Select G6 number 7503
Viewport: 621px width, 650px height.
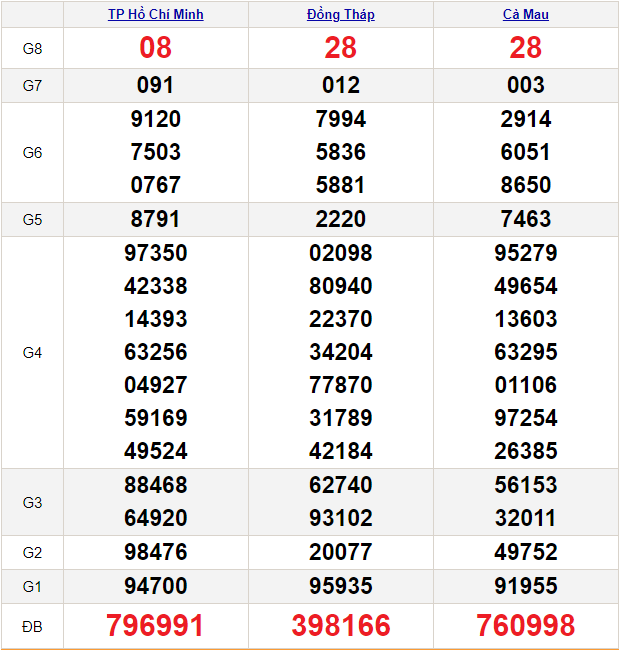click(x=155, y=152)
